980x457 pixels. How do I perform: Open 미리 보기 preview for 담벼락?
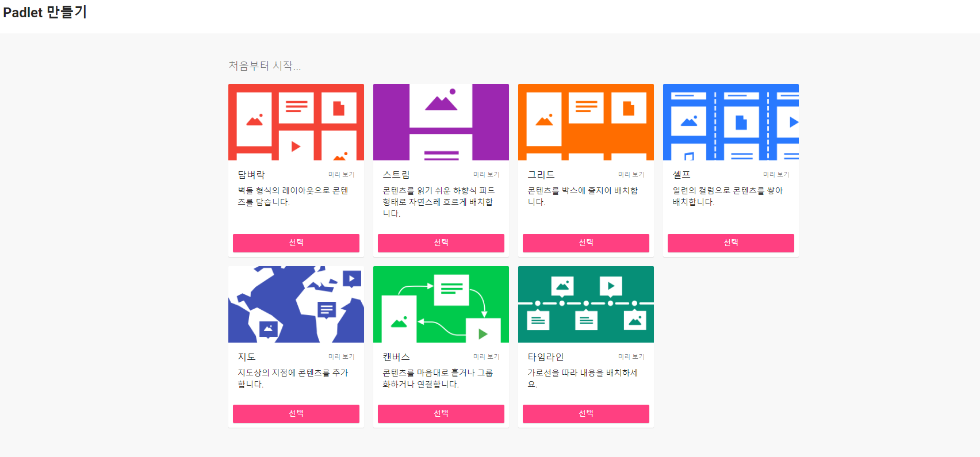pos(342,174)
